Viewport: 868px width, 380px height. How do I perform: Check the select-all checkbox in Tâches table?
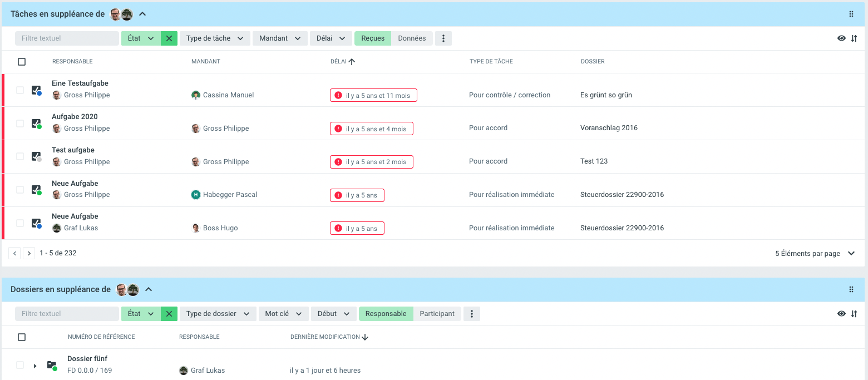point(22,62)
